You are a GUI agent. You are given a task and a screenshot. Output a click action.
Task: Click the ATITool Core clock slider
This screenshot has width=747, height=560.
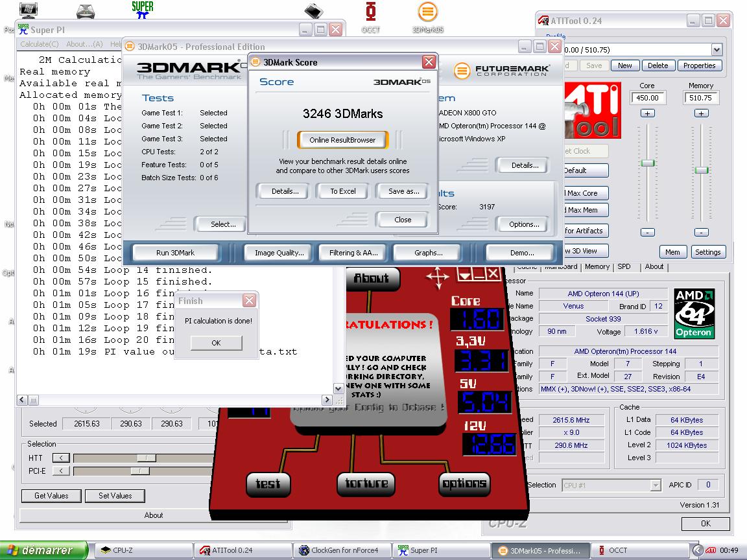click(647, 163)
